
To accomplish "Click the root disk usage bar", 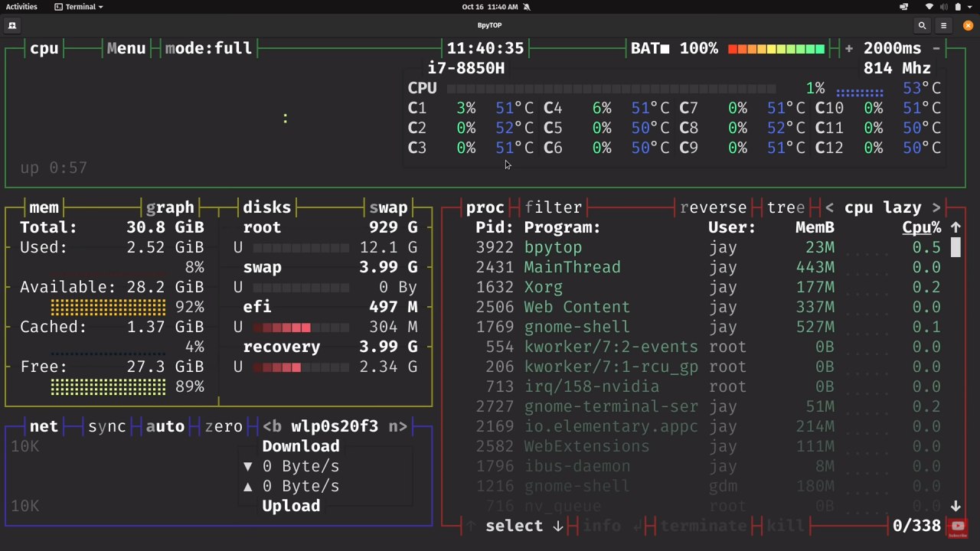I will 301,248.
